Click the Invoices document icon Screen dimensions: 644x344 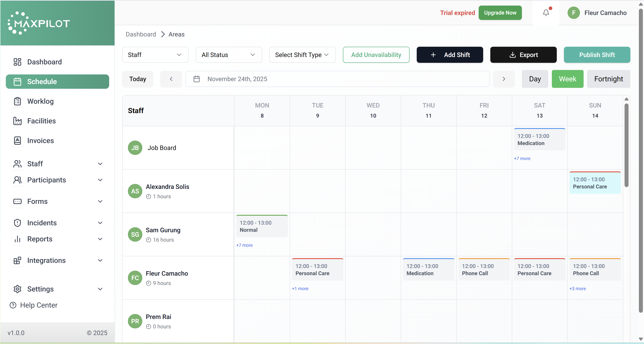(x=17, y=141)
